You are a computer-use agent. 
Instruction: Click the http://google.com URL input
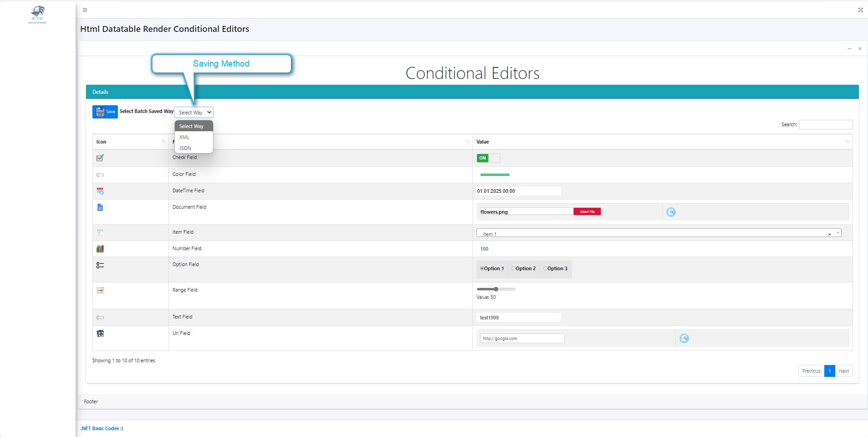(x=523, y=339)
